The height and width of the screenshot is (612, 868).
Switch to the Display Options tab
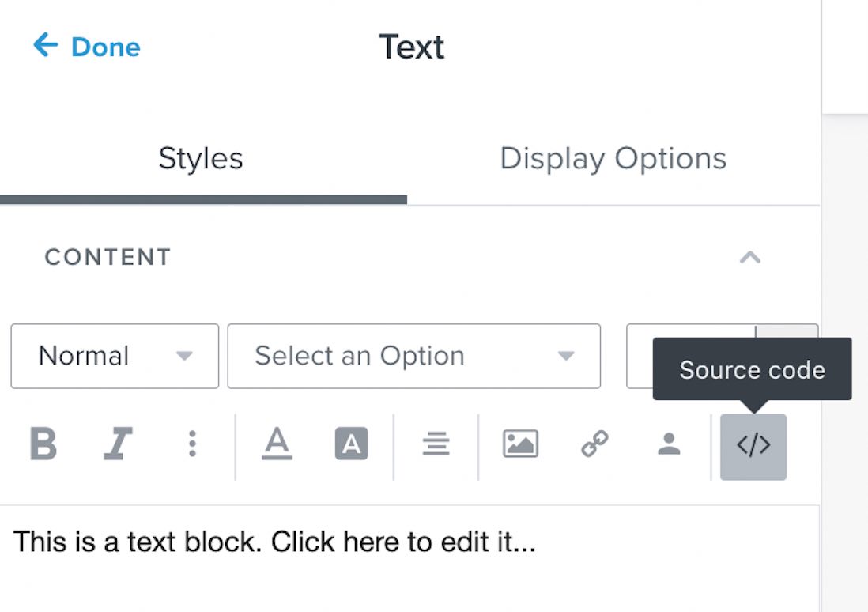tap(613, 158)
